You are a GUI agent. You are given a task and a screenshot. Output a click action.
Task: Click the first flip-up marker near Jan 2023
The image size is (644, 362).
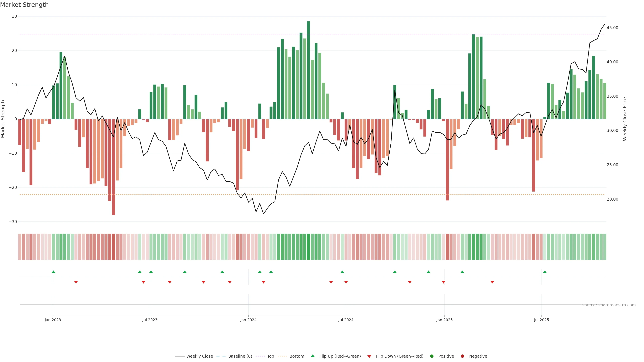[x=53, y=272]
